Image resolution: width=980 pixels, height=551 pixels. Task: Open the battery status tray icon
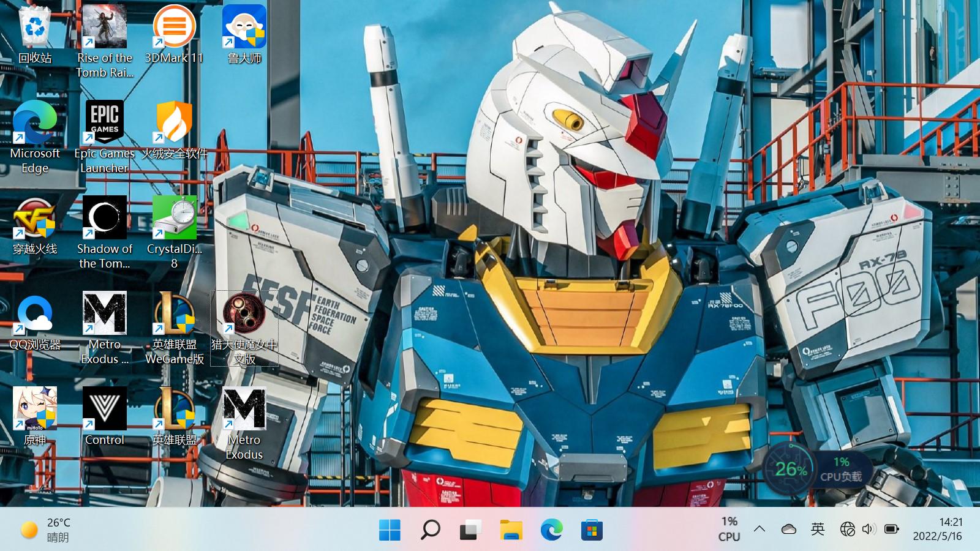click(892, 529)
